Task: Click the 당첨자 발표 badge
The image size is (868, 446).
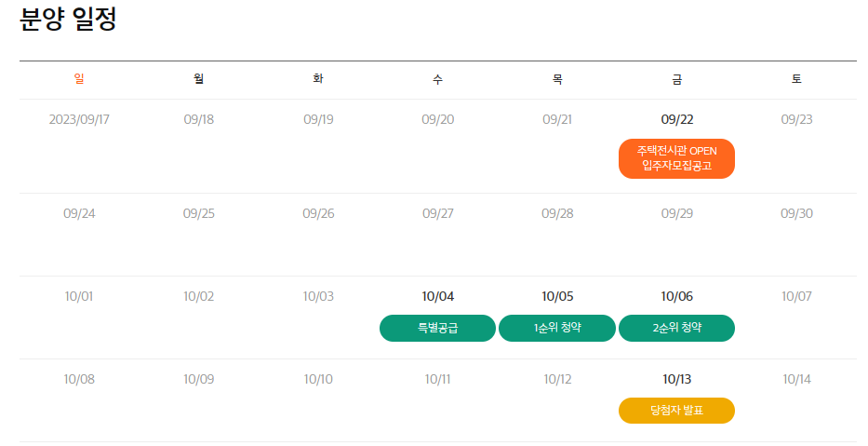Action: pos(676,411)
